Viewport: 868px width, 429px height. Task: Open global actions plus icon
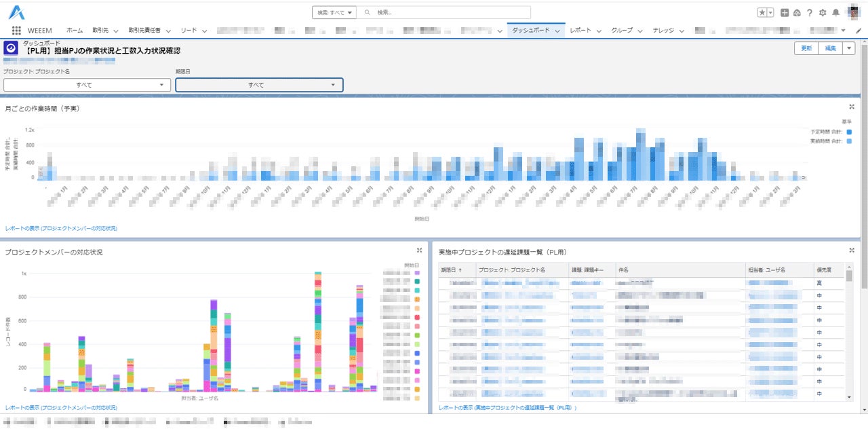click(x=785, y=12)
